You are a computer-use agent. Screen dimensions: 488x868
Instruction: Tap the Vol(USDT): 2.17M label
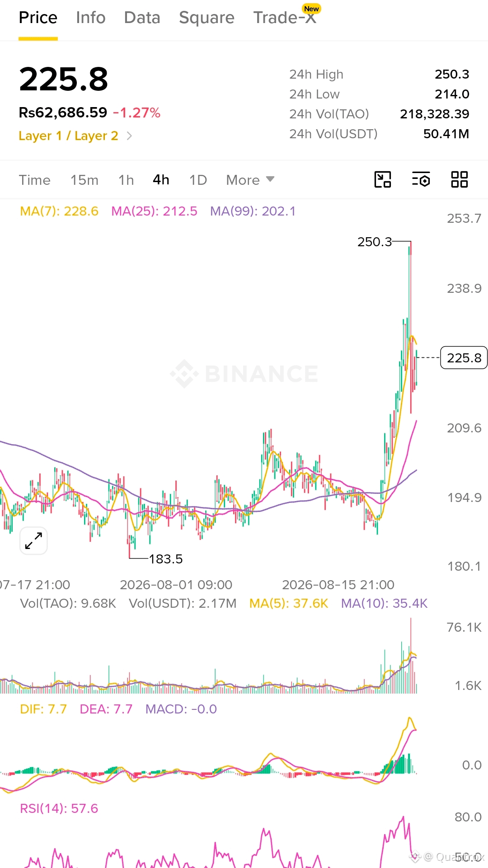pyautogui.click(x=183, y=603)
